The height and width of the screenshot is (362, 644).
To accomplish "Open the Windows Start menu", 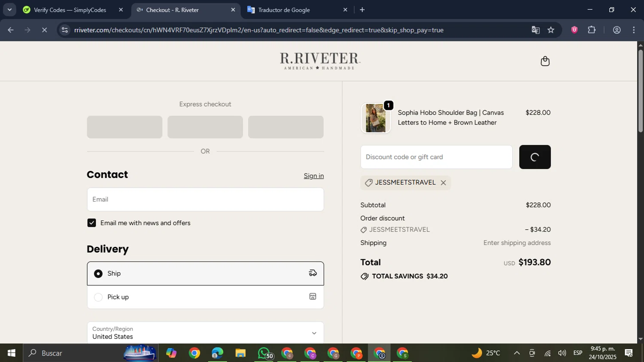I will (x=11, y=353).
